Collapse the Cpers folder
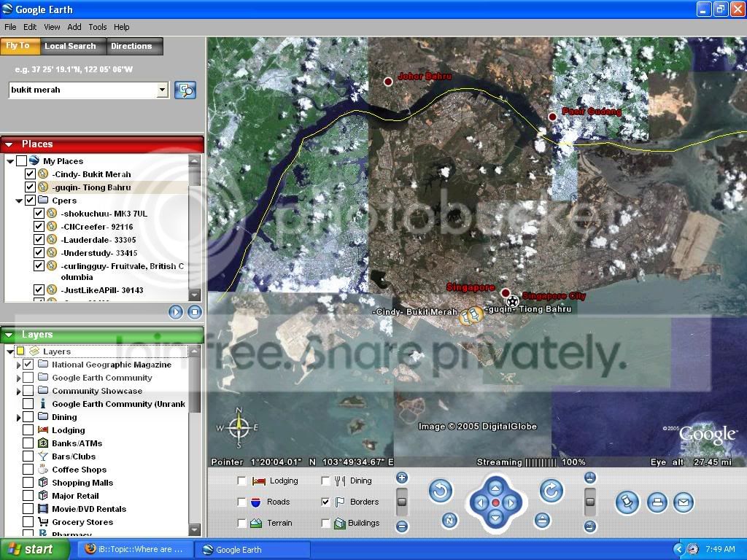Image resolution: width=747 pixels, height=560 pixels. (x=19, y=201)
